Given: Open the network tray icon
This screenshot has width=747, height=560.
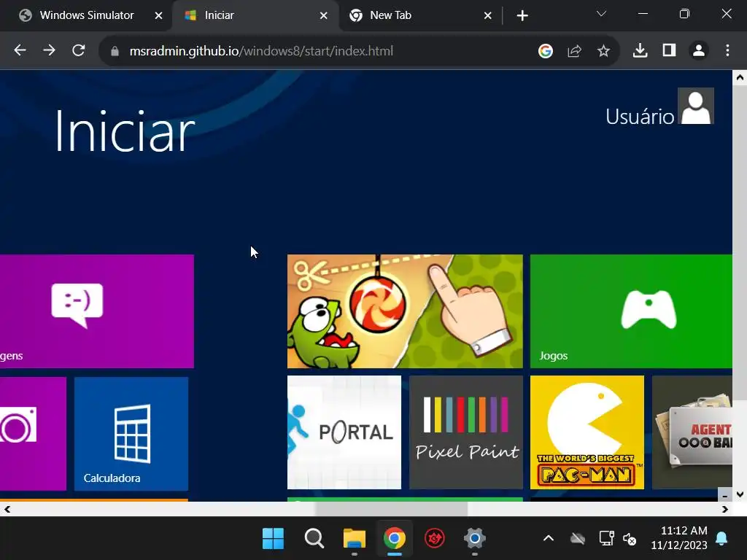Looking at the screenshot, I should 606,539.
